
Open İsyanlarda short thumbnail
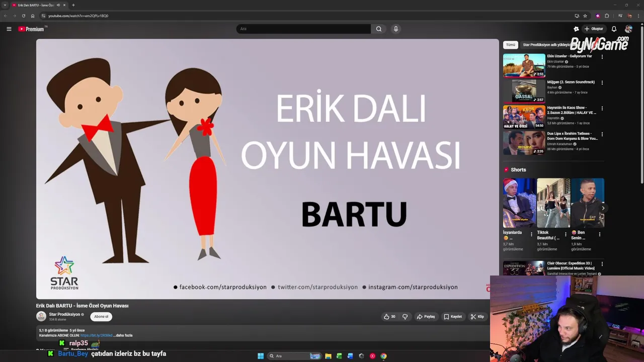point(519,203)
